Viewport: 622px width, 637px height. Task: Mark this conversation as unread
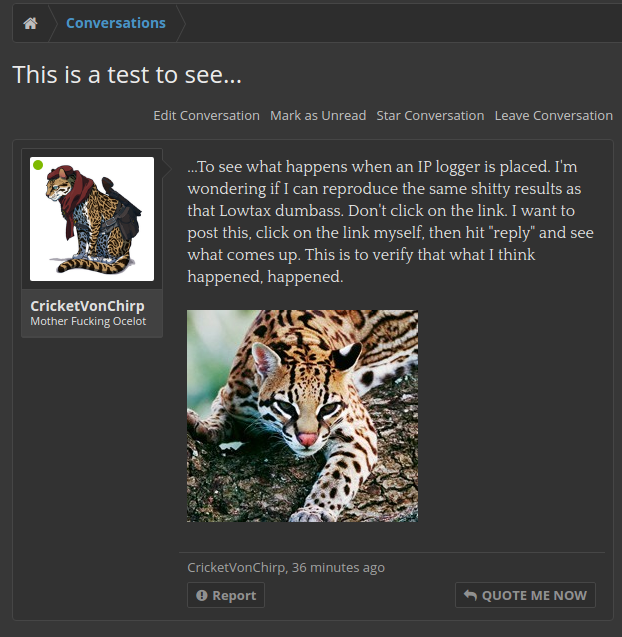point(318,115)
